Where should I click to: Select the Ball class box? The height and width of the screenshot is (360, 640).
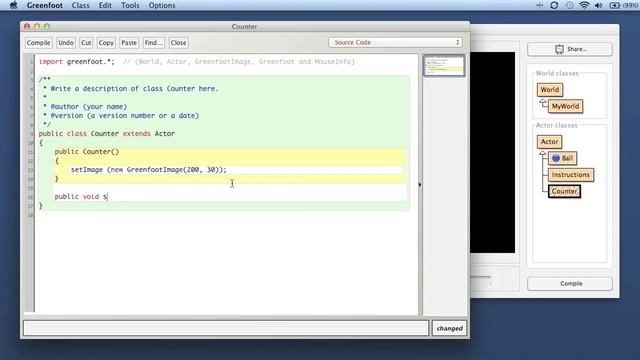click(x=562, y=158)
